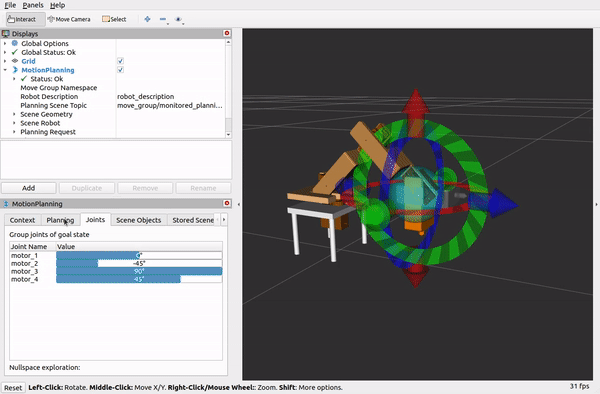Viewport: 600px width, 394px height.
Task: Choose the Select tool
Action: pos(114,19)
